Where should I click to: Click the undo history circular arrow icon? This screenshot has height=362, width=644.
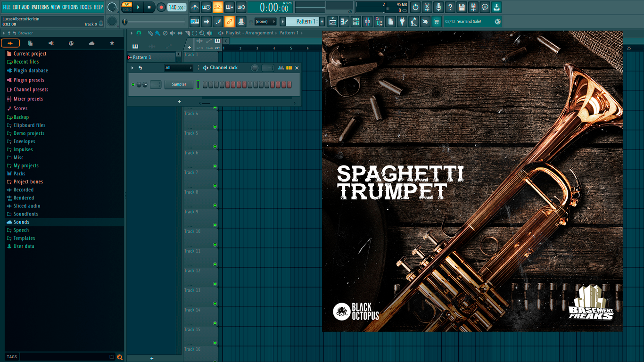[415, 7]
